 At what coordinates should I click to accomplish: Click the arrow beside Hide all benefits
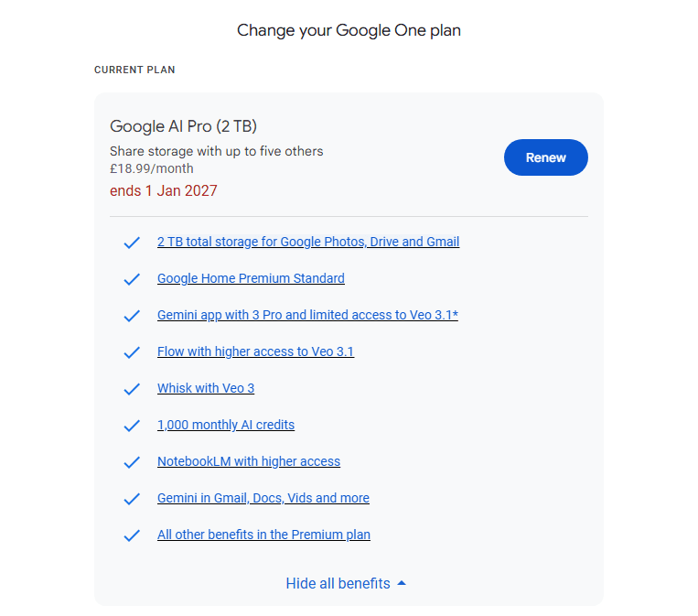[402, 584]
